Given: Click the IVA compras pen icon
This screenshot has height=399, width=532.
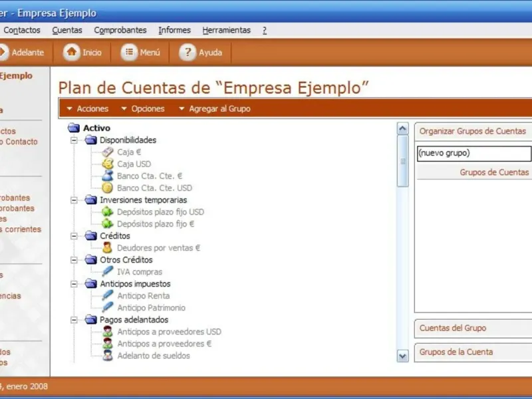Looking at the screenshot, I should 108,271.
